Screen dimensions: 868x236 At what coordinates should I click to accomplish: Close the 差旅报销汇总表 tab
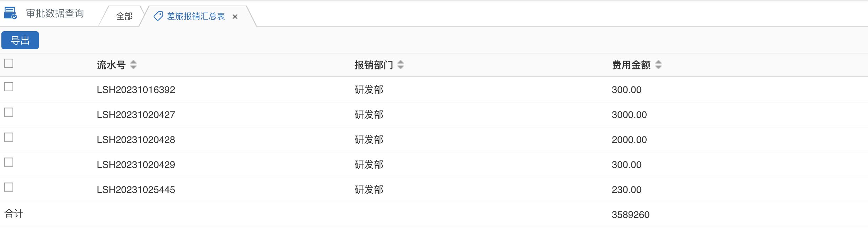(235, 16)
